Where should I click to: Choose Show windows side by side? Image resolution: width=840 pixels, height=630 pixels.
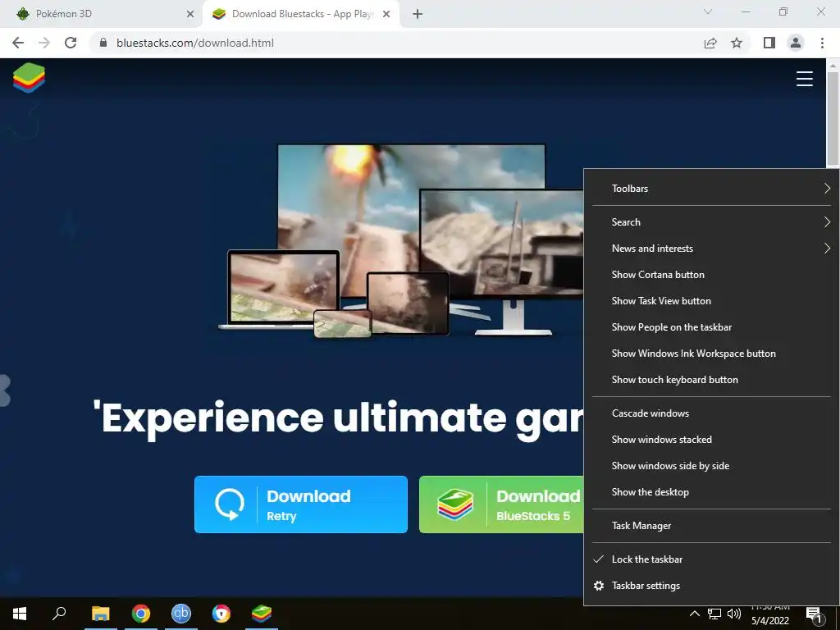[x=711, y=466]
